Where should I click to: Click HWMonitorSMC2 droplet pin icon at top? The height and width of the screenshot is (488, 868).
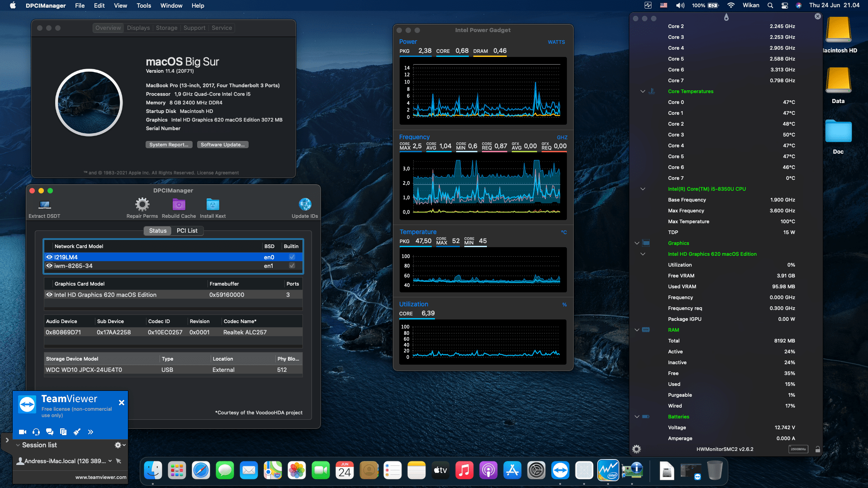726,17
